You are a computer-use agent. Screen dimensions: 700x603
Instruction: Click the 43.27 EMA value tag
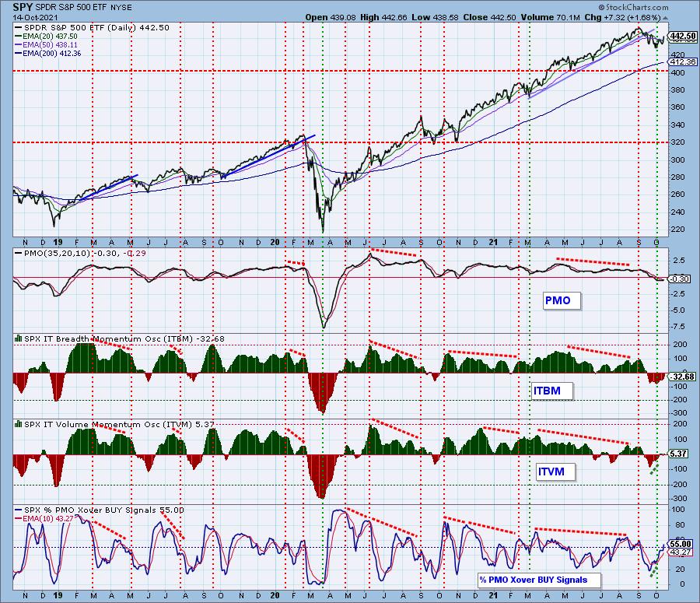(x=681, y=552)
